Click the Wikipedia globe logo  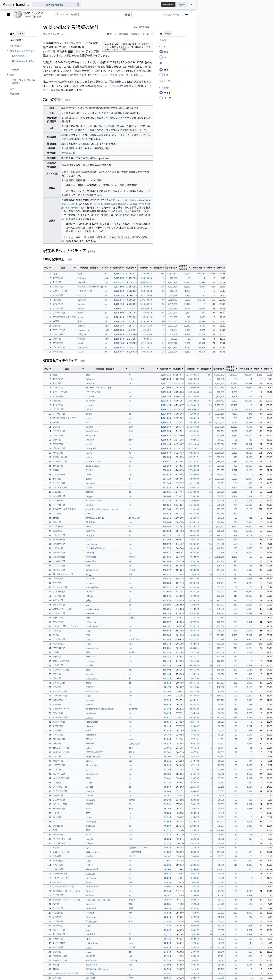(x=18, y=15)
